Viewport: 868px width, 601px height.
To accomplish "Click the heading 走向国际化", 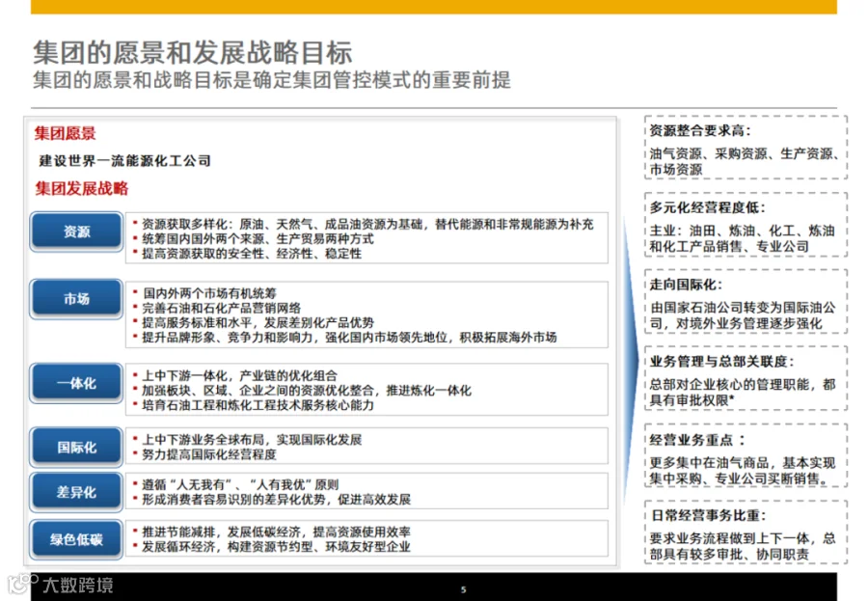I will [x=686, y=285].
